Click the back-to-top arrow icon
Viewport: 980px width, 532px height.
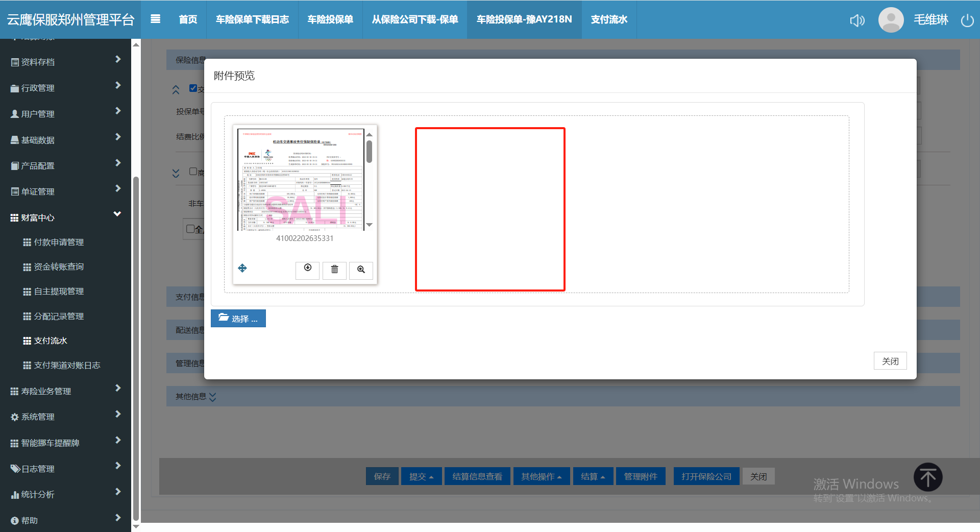pos(928,477)
